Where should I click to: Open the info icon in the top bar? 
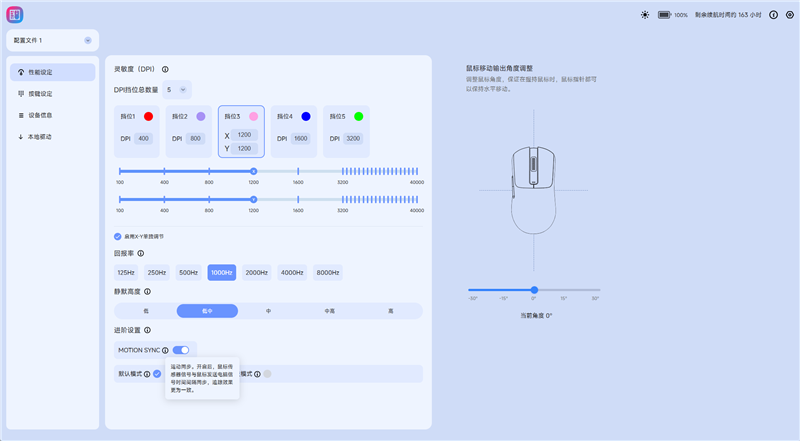pos(773,15)
